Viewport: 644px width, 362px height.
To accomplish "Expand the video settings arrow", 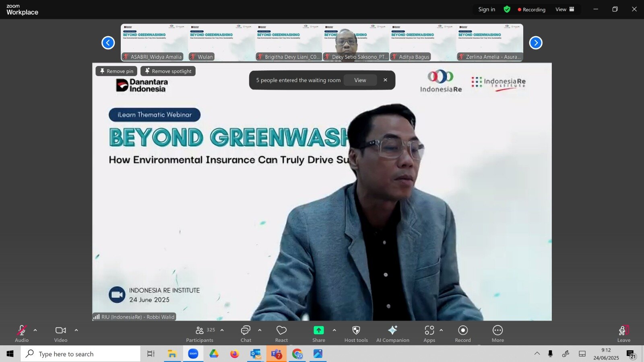I will tap(76, 330).
